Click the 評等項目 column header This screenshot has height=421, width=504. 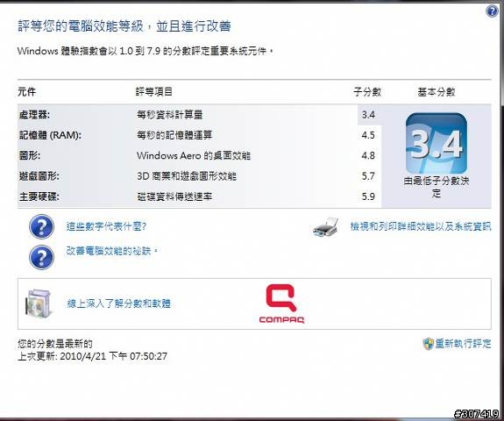[x=154, y=92]
